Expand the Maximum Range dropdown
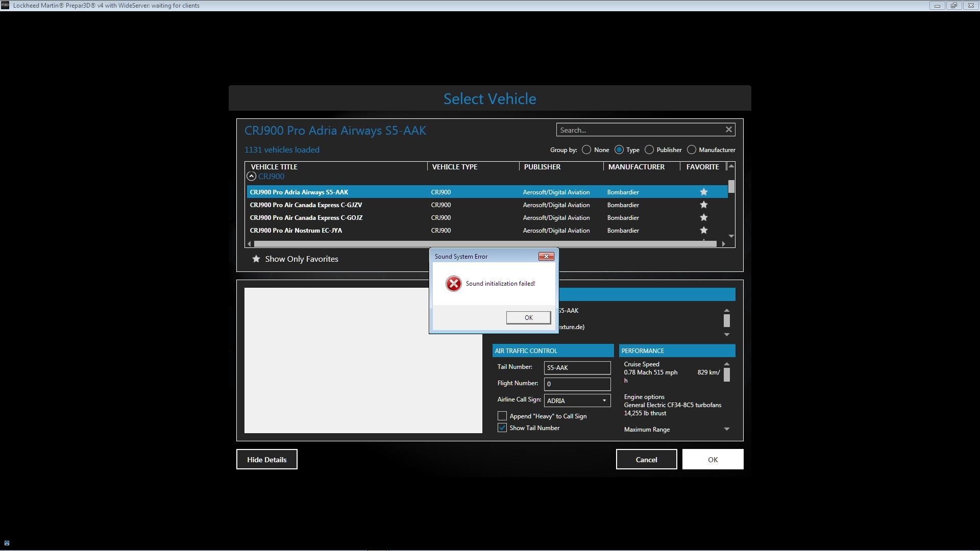Screen dimensions: 980x551 [x=726, y=429]
